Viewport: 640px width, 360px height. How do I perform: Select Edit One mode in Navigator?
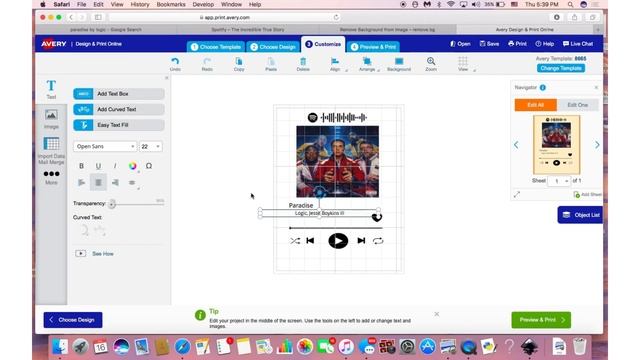pyautogui.click(x=578, y=105)
